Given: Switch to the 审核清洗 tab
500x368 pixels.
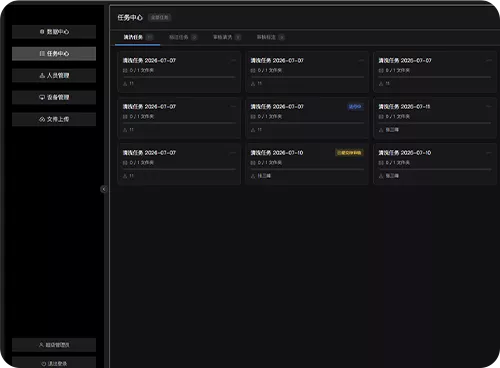Looking at the screenshot, I should (x=227, y=37).
